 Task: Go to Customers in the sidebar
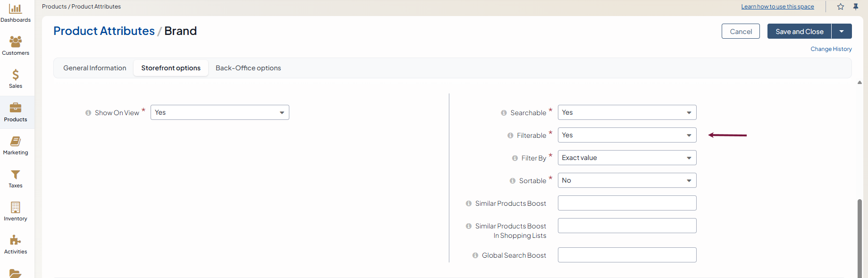coord(16,42)
